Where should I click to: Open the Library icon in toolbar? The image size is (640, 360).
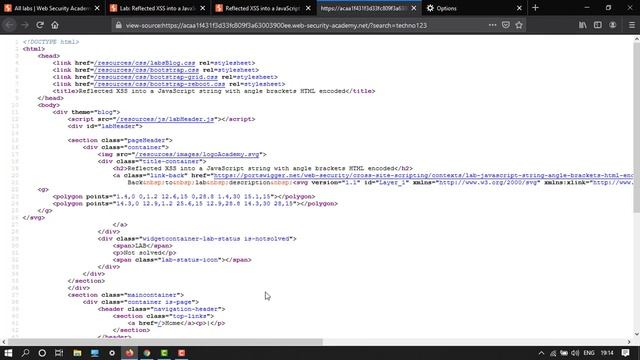(x=582, y=25)
